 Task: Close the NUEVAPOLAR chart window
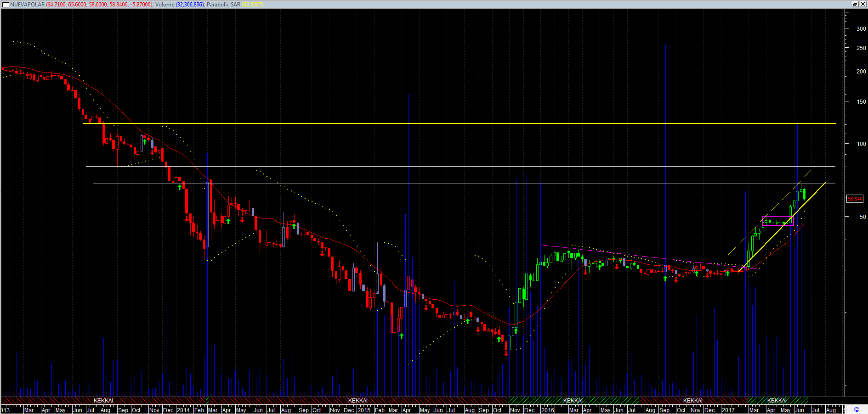click(862, 4)
